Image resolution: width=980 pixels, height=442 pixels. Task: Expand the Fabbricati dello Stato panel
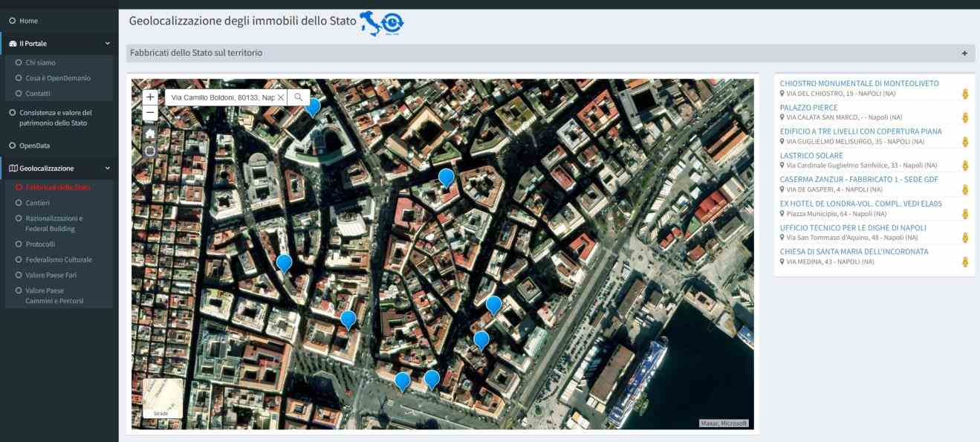pos(964,53)
